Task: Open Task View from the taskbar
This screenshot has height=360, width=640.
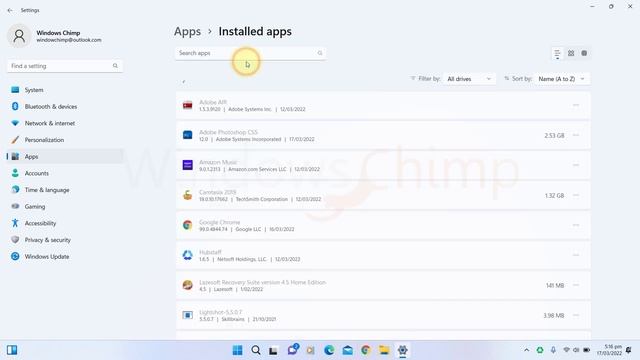Action: click(x=273, y=350)
